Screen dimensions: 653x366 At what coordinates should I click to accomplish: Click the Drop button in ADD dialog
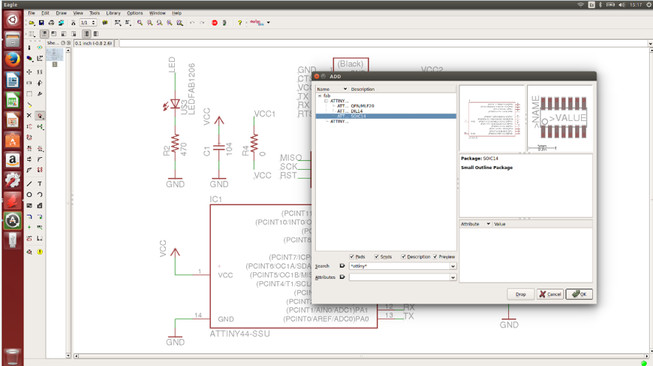tap(521, 294)
